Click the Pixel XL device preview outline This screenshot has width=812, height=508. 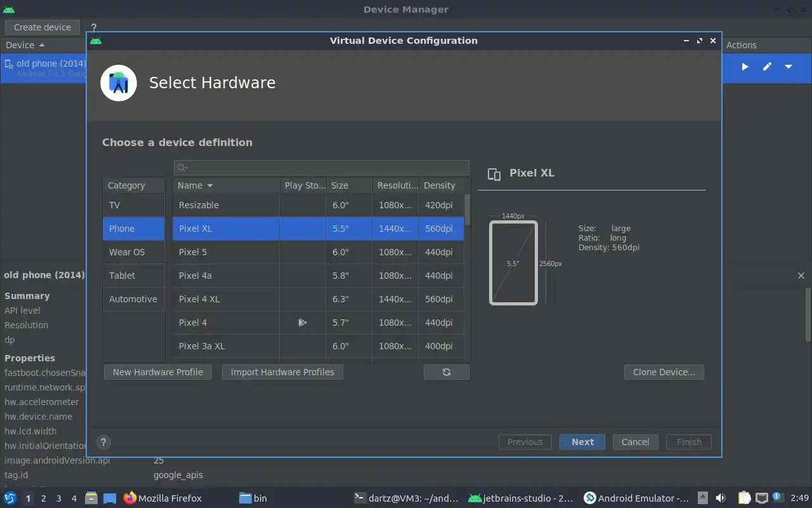tap(513, 263)
